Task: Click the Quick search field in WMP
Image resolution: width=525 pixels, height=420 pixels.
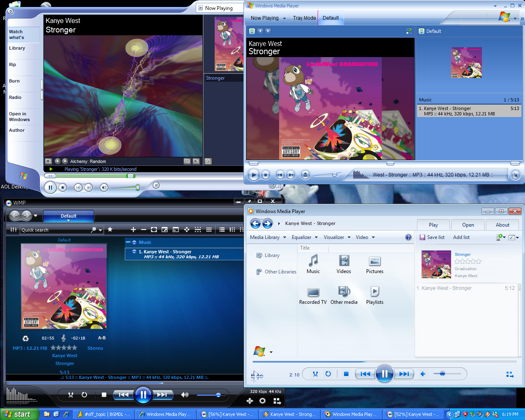Action: (x=55, y=230)
